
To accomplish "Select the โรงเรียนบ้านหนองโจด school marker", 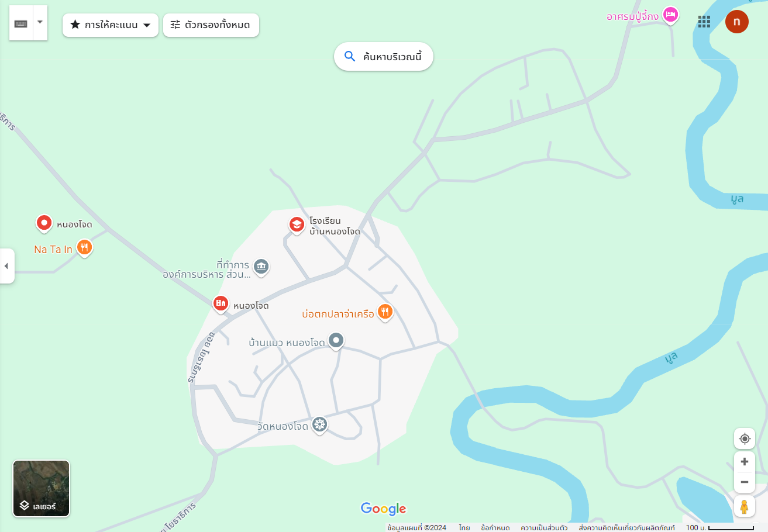I will coord(297,225).
